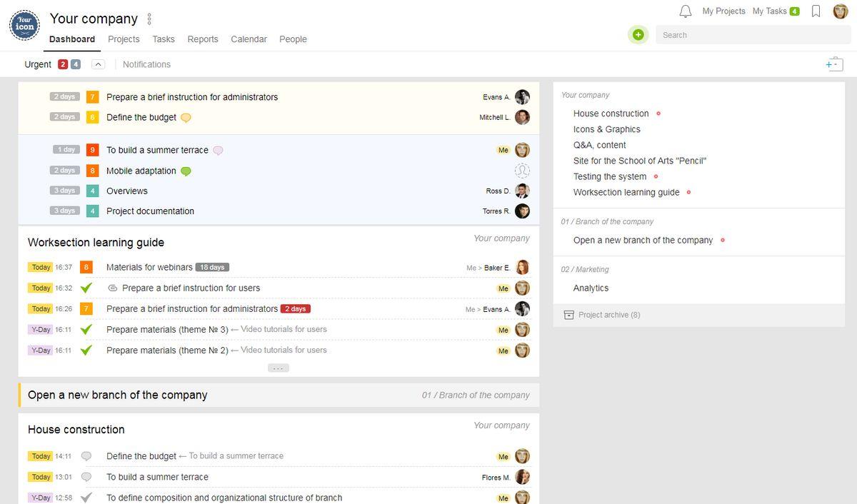Open Site for the School of Arts "Pencil" project

(x=640, y=161)
